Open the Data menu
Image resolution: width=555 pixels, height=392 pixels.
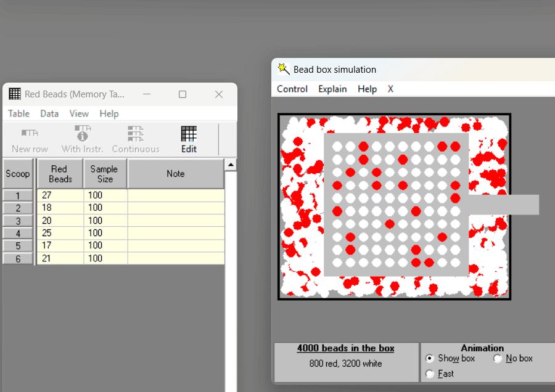(x=49, y=113)
